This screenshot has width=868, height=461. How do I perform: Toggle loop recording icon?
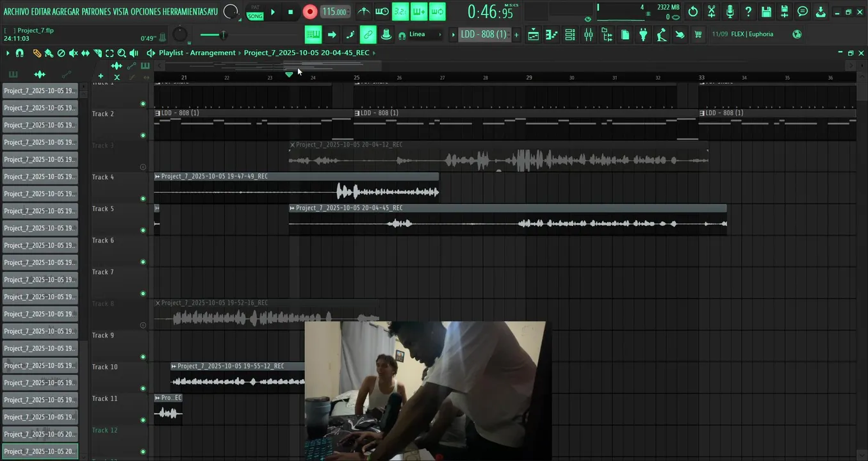pos(438,12)
